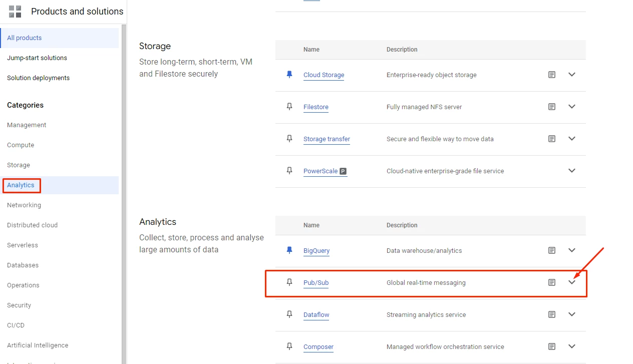This screenshot has height=364, width=633.
Task: Expand the Pub/Sub row chevron
Action: click(572, 282)
